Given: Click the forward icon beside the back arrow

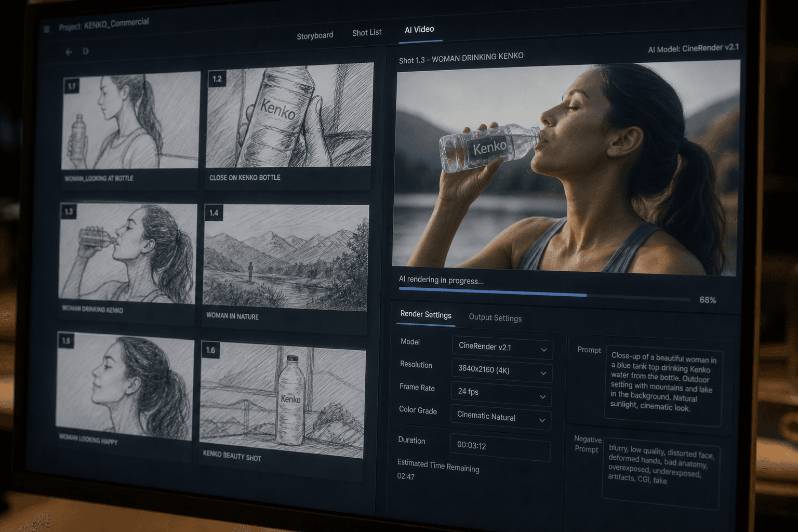Looking at the screenshot, I should [x=86, y=51].
